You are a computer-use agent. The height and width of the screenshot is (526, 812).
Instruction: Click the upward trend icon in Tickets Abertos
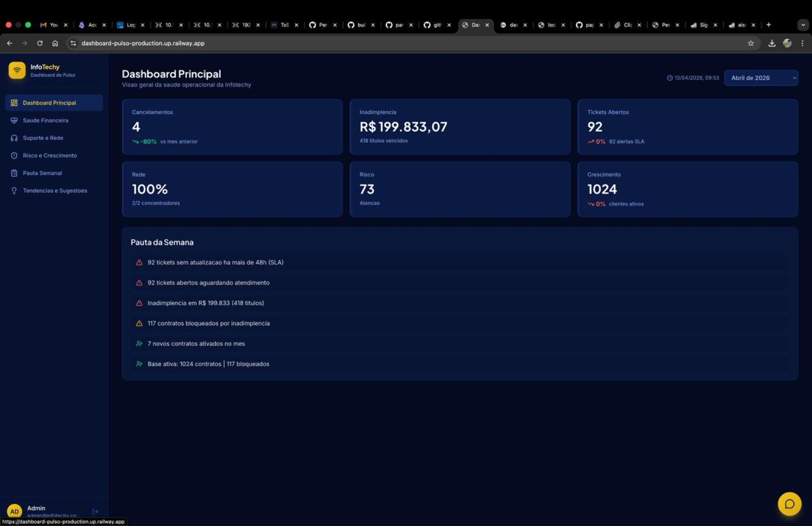pyautogui.click(x=591, y=141)
